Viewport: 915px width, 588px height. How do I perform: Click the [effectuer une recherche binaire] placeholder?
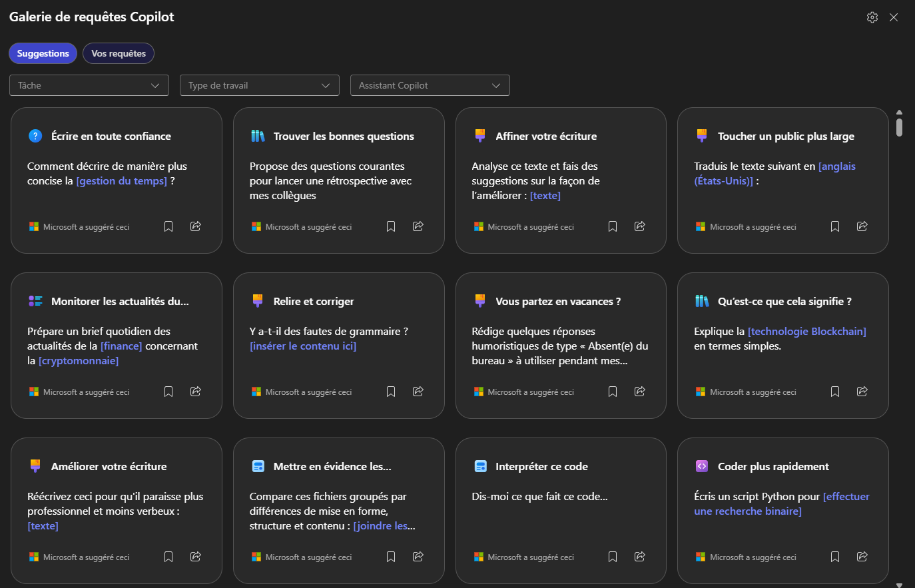click(782, 504)
